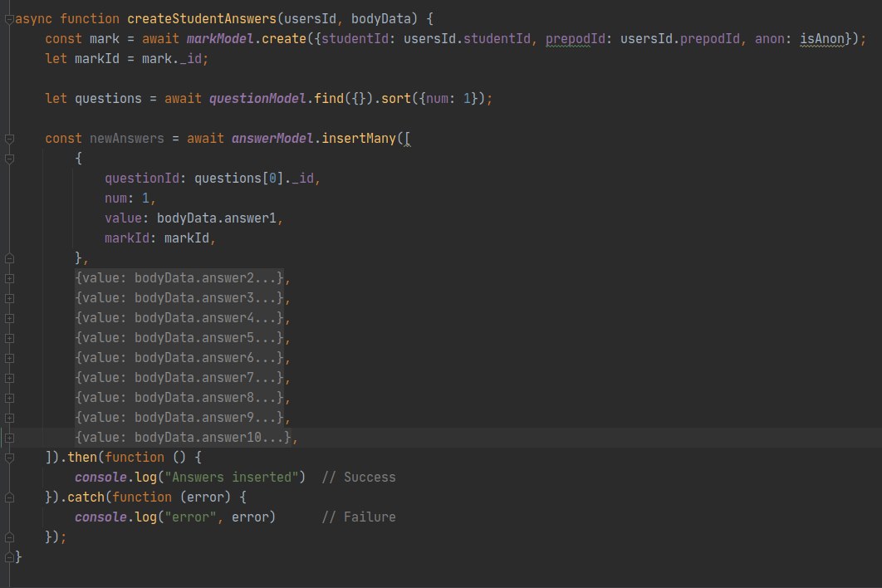
Task: Expand the folded bodyData.answer4 block
Action: pyautogui.click(x=10, y=318)
